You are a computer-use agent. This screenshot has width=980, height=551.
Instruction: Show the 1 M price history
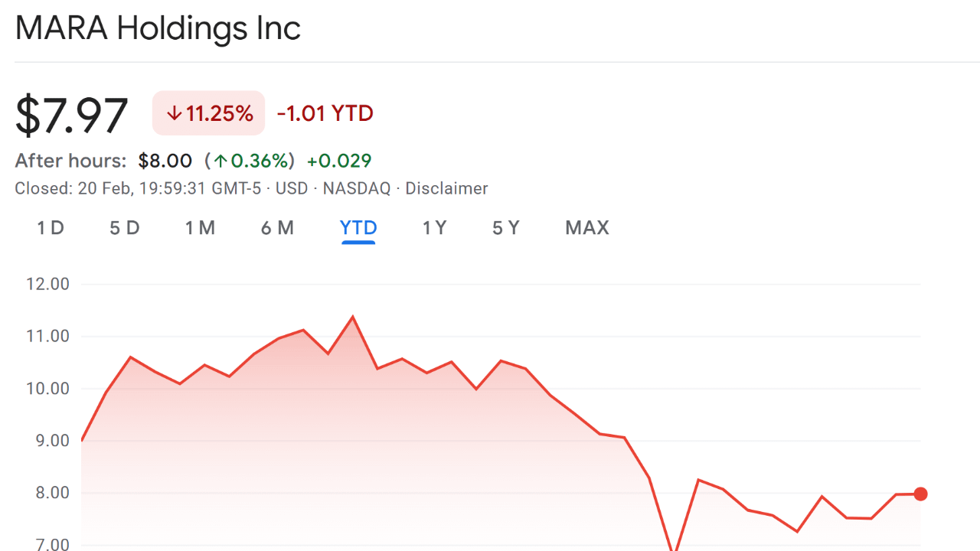(x=200, y=228)
